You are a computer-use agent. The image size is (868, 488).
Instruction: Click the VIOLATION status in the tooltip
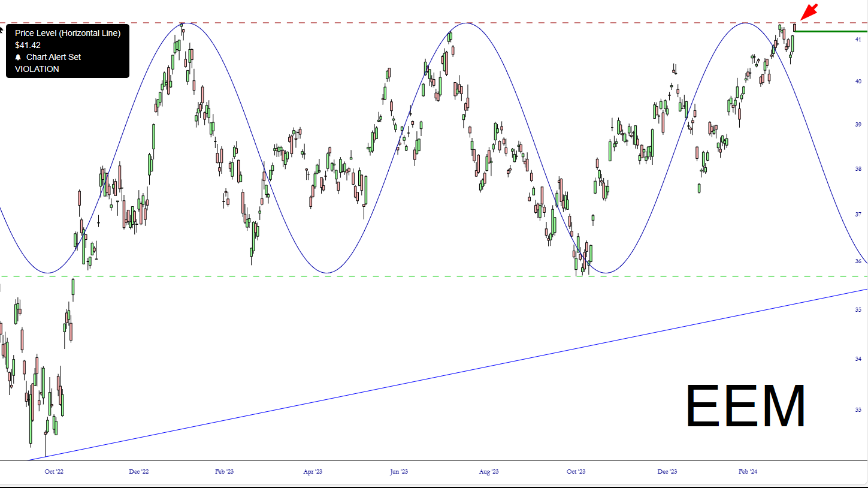pyautogui.click(x=37, y=69)
